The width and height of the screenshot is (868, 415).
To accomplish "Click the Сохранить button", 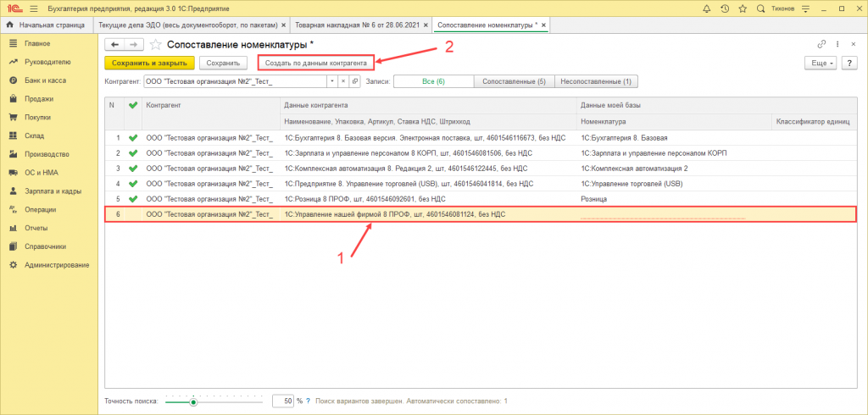I will [x=223, y=63].
